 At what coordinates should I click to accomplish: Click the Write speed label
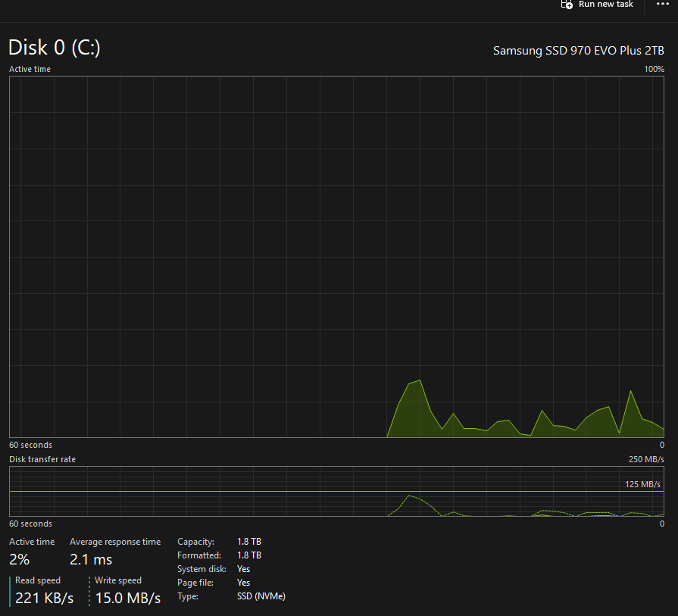(x=118, y=580)
